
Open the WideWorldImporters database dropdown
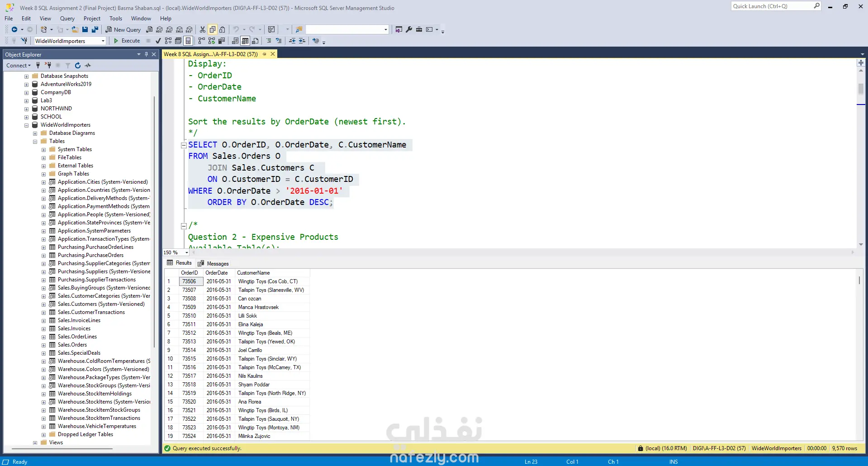point(103,41)
